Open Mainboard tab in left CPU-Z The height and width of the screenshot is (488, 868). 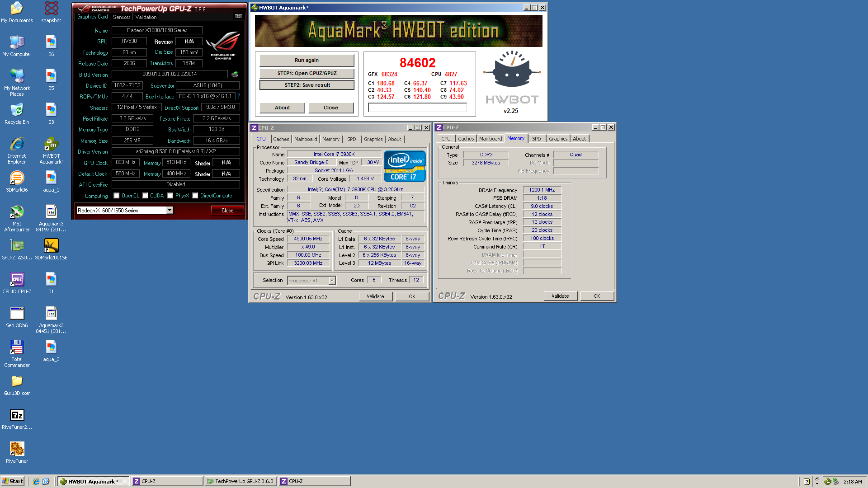point(306,139)
